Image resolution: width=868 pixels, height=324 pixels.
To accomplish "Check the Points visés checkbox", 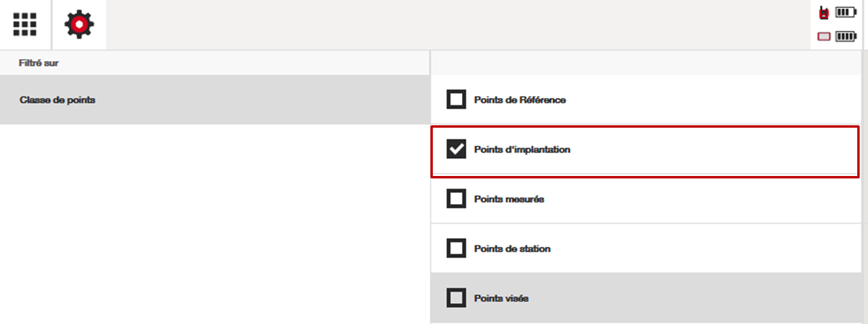I will [x=457, y=298].
